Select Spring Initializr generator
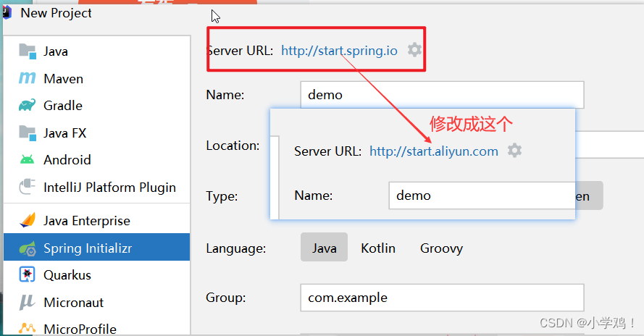 97,247
